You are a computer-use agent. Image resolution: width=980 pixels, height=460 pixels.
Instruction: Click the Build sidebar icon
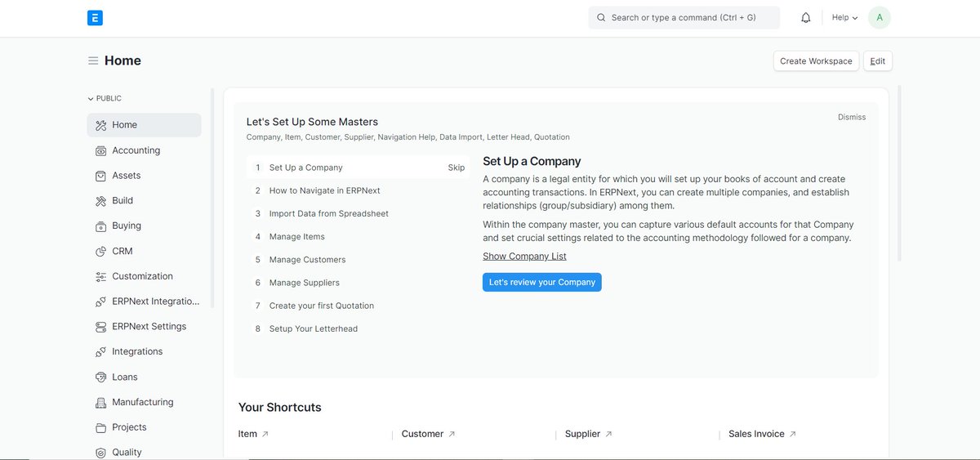(101, 201)
